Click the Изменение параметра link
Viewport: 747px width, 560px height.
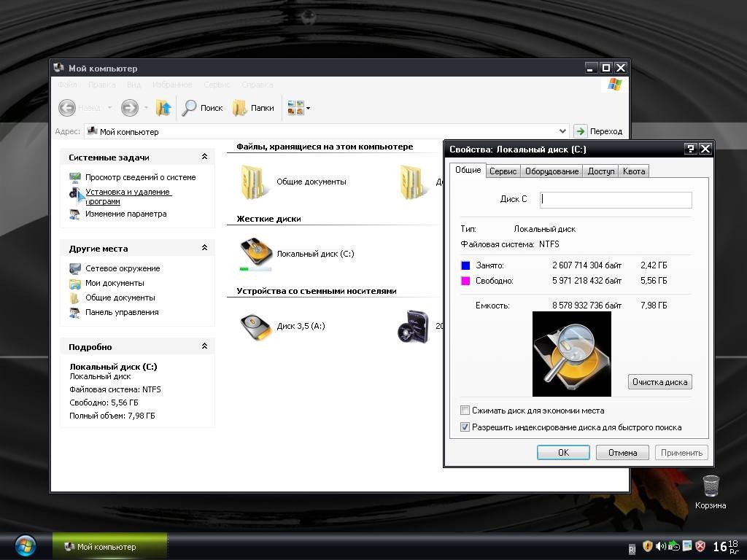125,214
